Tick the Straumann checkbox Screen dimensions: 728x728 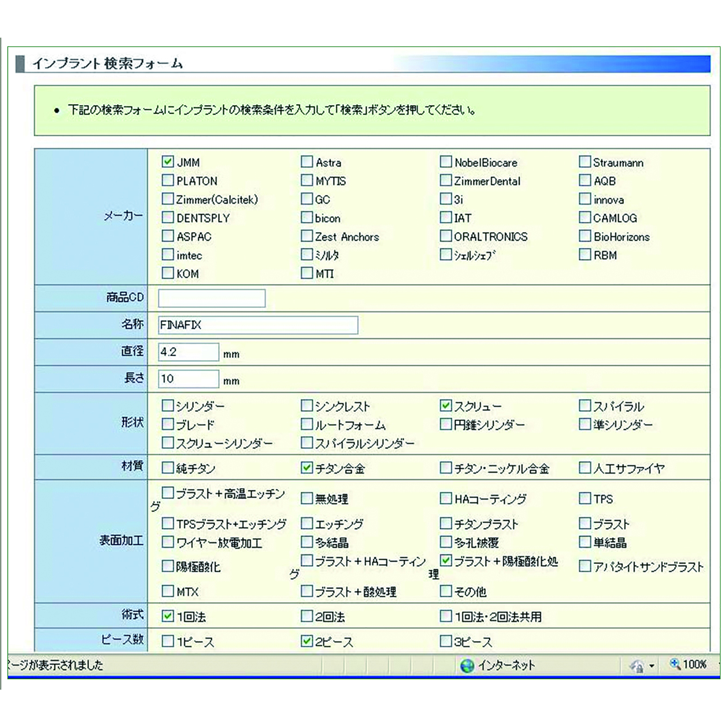point(585,161)
